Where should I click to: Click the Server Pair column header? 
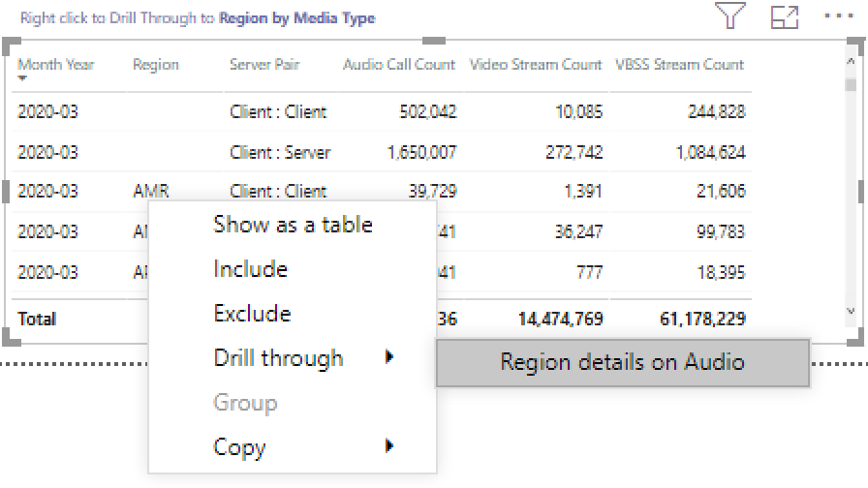pyautogui.click(x=264, y=65)
